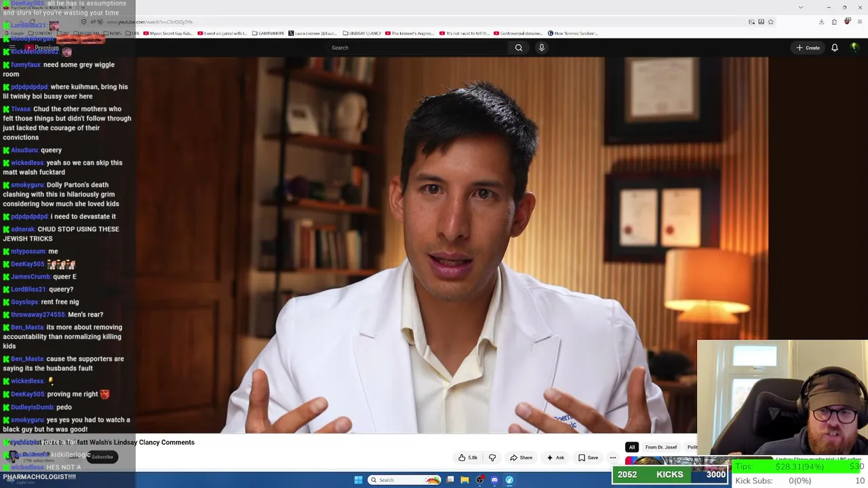Image resolution: width=868 pixels, height=488 pixels.
Task: Click the browser address bar URL
Action: [150, 22]
